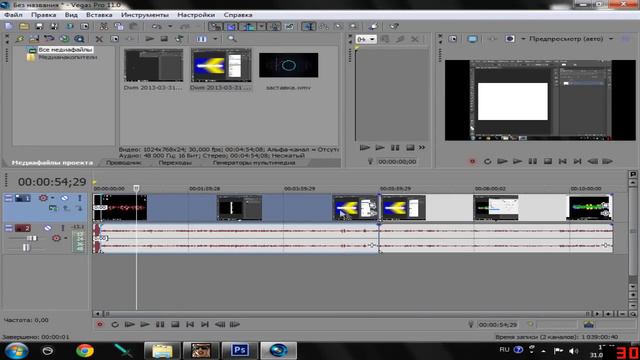Viewport: 640px width, 360px height.
Task: Click Split Screen View icon in preview
Action: pyautogui.click(x=510, y=39)
